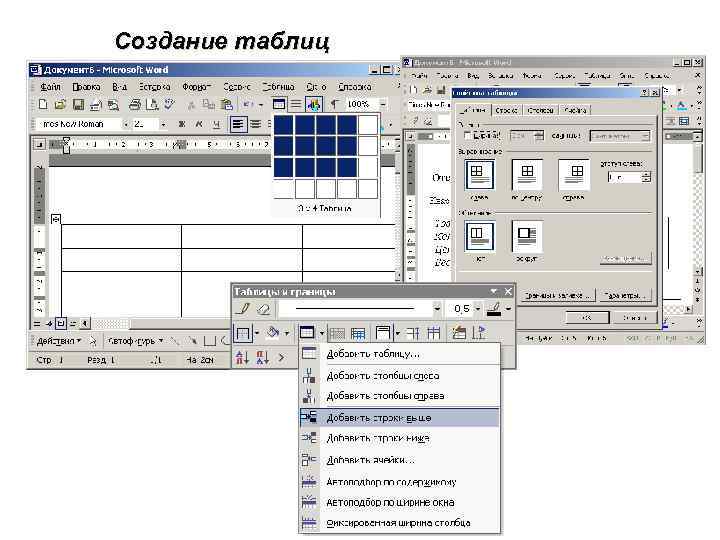
Task: Open the line style dropdown in Tables and Borders
Action: (x=437, y=309)
